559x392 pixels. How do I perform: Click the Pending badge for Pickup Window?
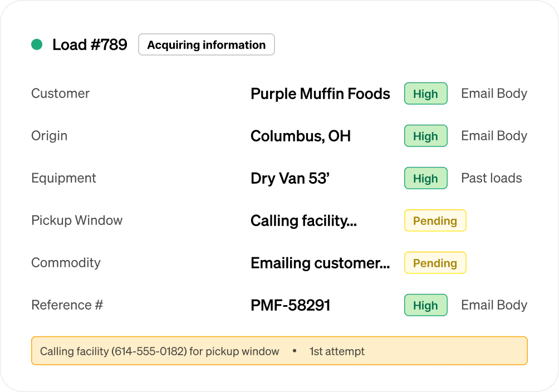[435, 221]
